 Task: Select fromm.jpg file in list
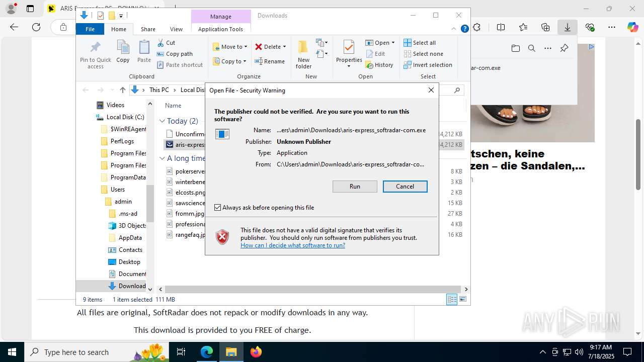[190, 214]
